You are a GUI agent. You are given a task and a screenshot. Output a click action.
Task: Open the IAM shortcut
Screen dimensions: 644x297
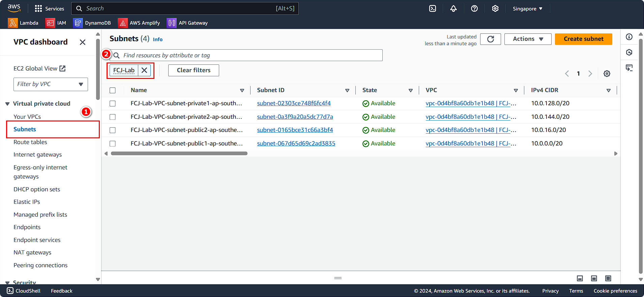(56, 23)
